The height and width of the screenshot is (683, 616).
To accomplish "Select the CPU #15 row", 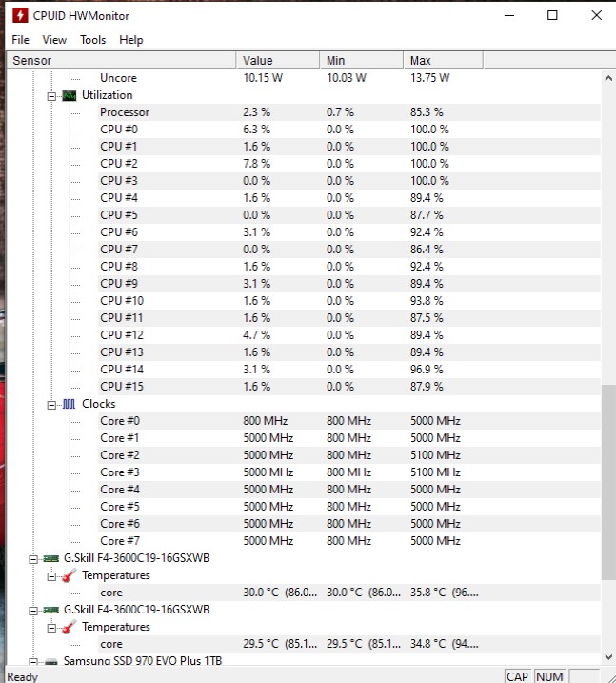I will (349, 387).
